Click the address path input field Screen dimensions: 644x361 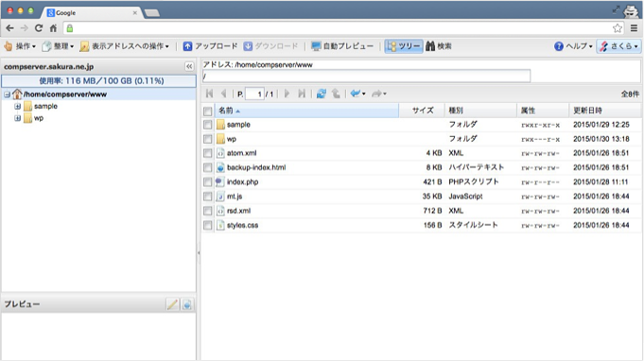(366, 76)
